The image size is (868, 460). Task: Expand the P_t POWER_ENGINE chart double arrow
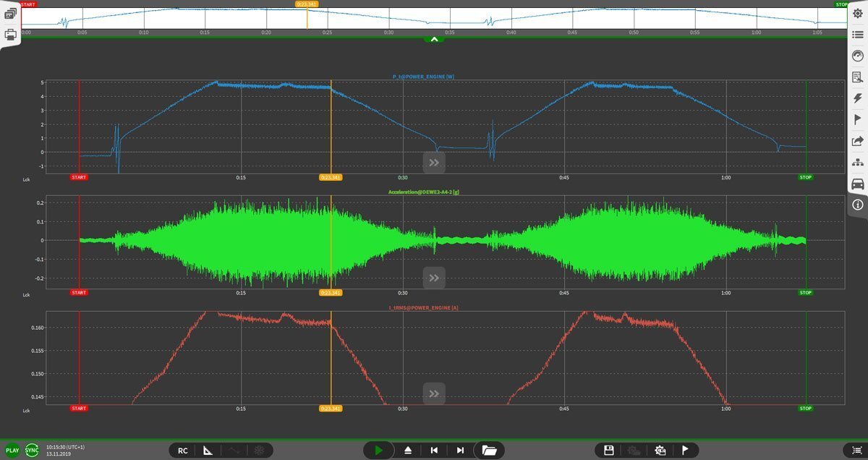tap(434, 162)
